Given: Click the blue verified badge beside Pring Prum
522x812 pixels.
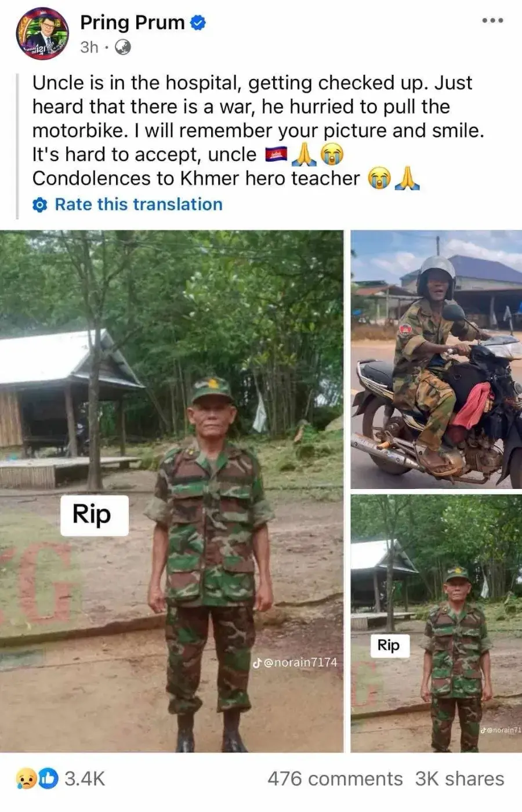Looking at the screenshot, I should (198, 23).
